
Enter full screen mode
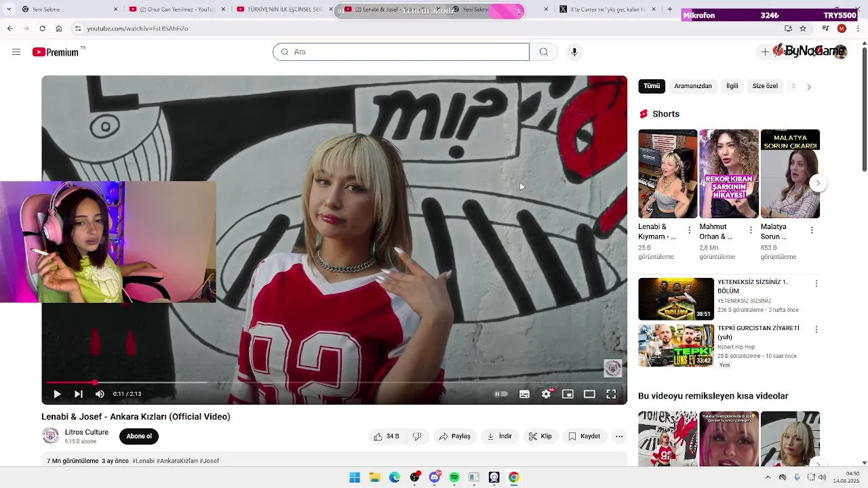click(611, 394)
